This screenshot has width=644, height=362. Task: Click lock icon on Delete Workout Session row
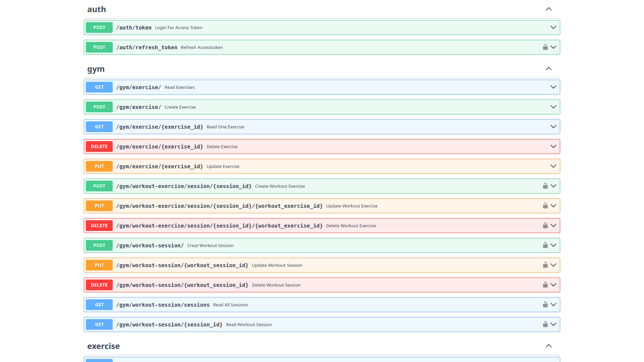click(545, 285)
